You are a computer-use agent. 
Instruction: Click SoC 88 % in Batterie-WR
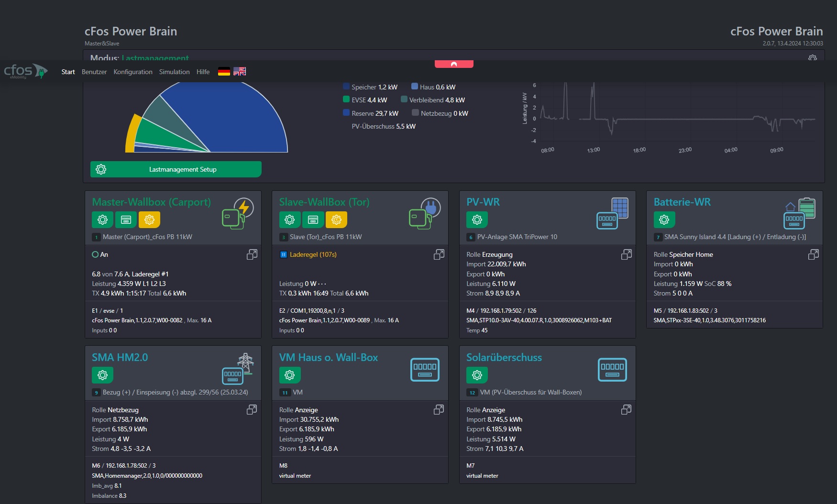[x=718, y=284]
